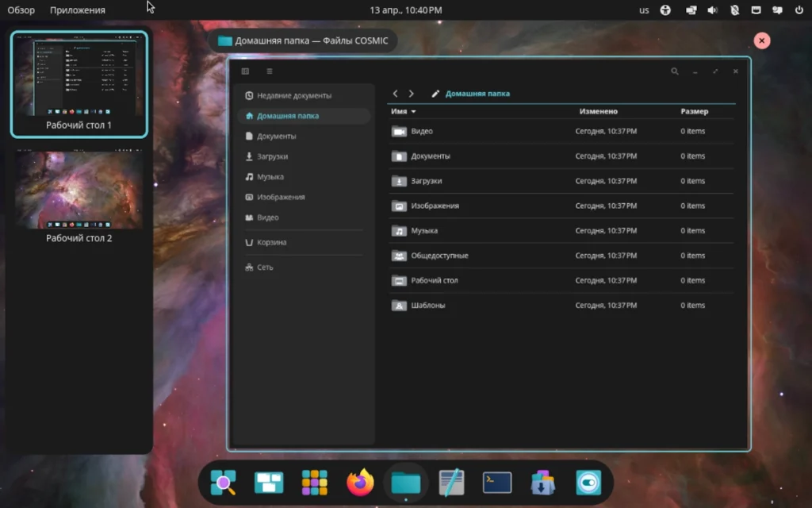Click the Музыка folder icon in file list
This screenshot has width=812, height=508.
point(399,231)
